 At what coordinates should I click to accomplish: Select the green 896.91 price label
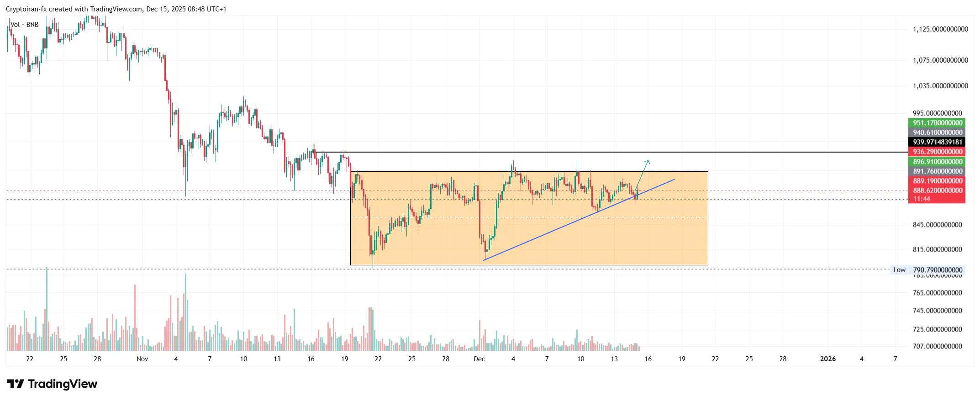tap(937, 162)
